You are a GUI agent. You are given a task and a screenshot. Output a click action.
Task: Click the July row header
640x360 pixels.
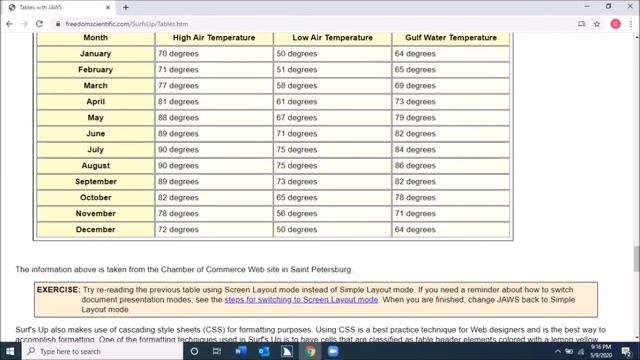[96, 149]
